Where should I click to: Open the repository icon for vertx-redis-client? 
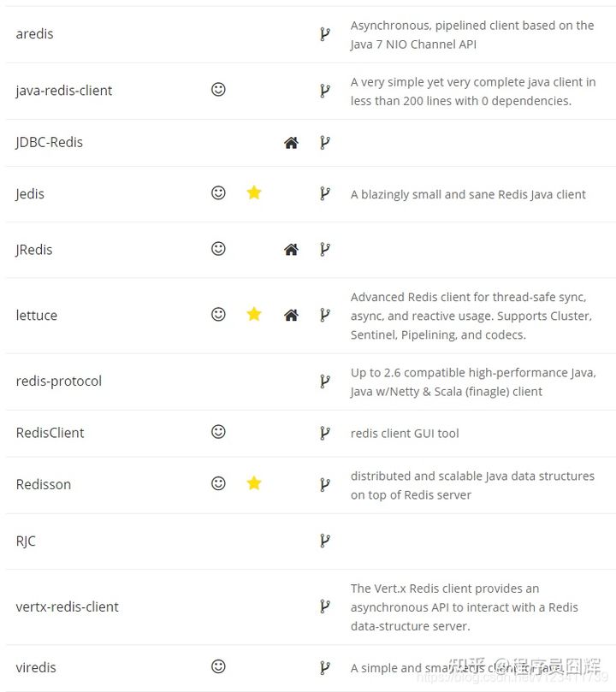click(x=325, y=606)
